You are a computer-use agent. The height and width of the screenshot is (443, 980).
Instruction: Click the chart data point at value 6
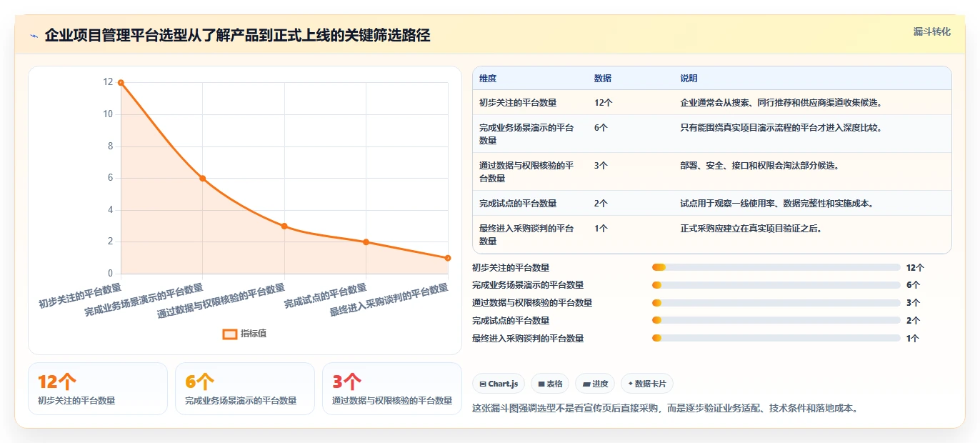(x=202, y=178)
